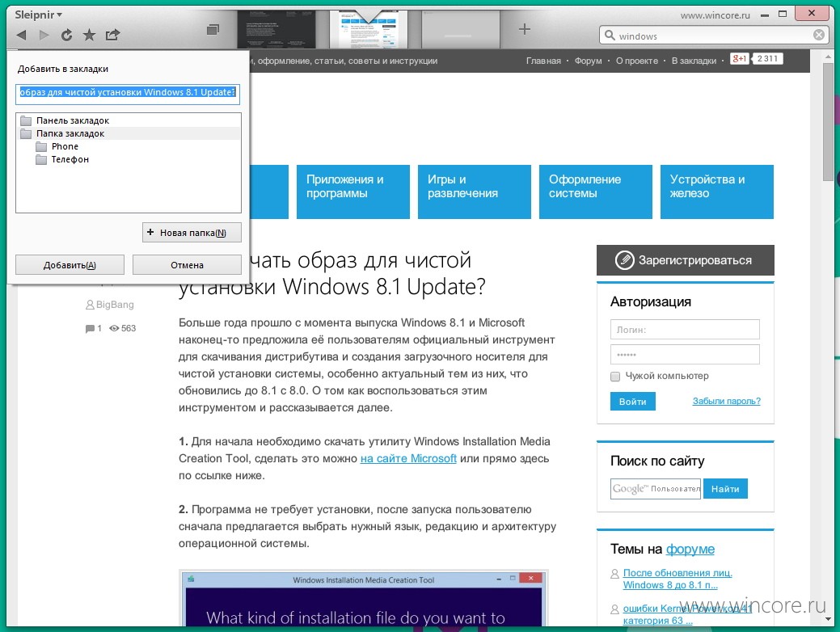The image size is (840, 632).
Task: Click the Phone folder icon
Action: [41, 147]
